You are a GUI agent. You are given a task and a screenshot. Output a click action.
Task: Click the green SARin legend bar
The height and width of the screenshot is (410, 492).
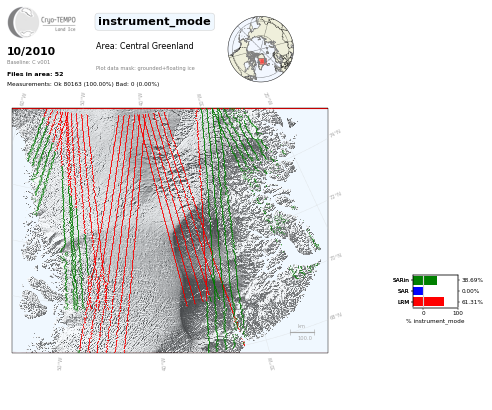tap(425, 280)
